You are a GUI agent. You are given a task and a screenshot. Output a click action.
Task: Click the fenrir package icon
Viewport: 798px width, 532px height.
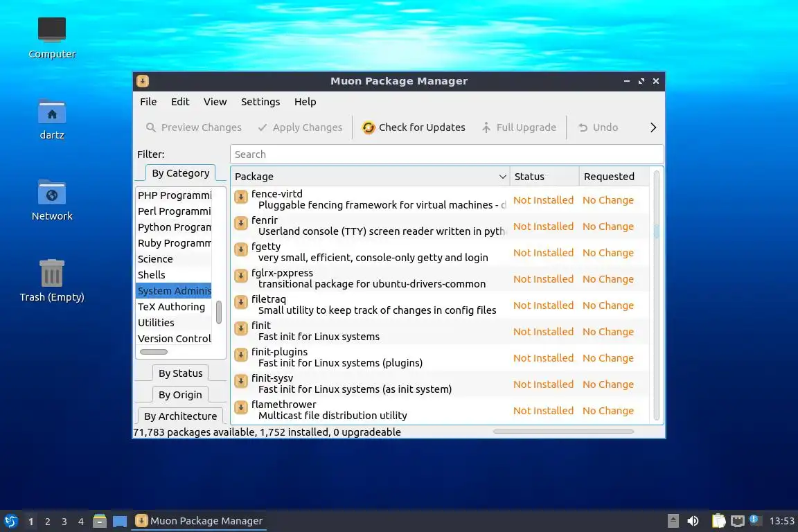point(241,223)
